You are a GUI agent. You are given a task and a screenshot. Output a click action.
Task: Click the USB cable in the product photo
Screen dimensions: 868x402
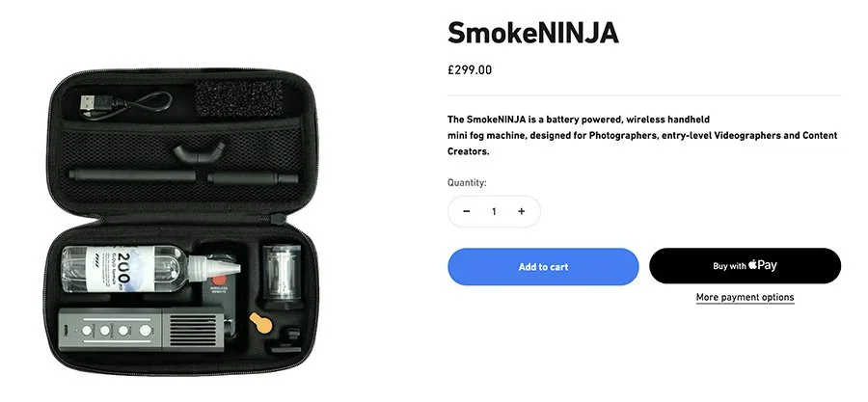click(x=126, y=106)
